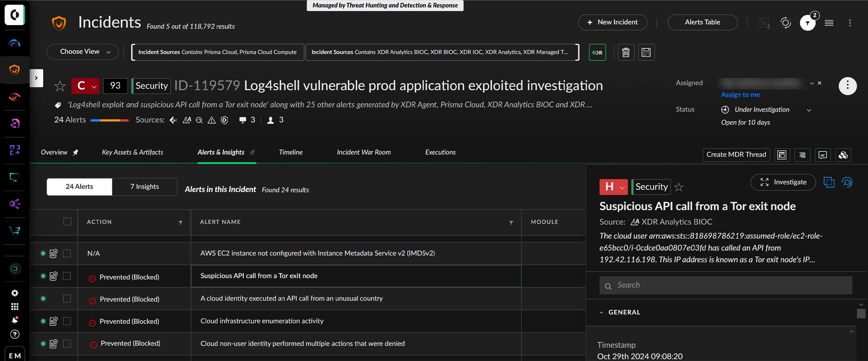Change incident severity C dropdown
This screenshot has width=868, height=361.
tap(85, 86)
